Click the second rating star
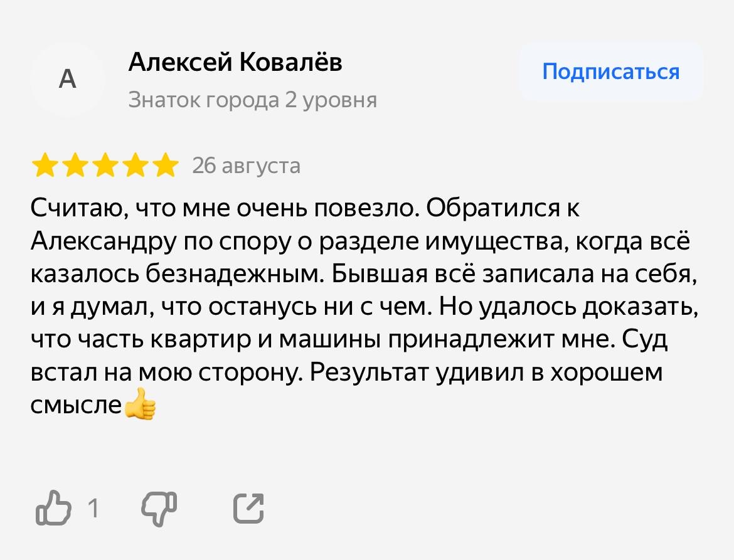This screenshot has height=560, width=734. (x=75, y=166)
